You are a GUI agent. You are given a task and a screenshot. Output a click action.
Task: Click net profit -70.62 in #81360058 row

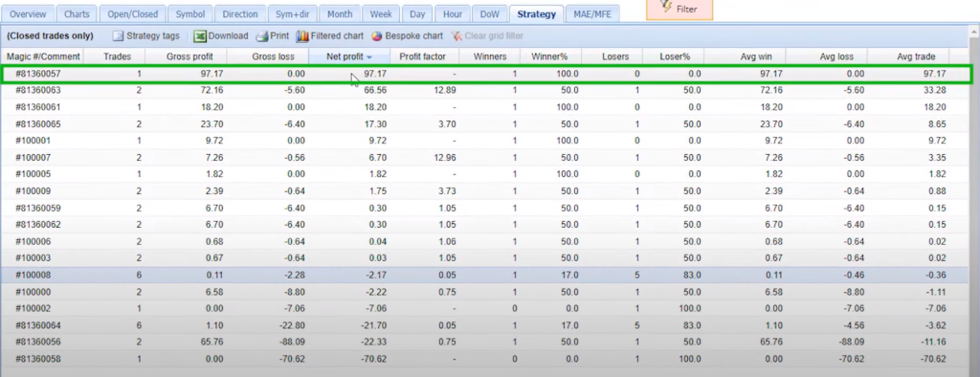pyautogui.click(x=374, y=359)
